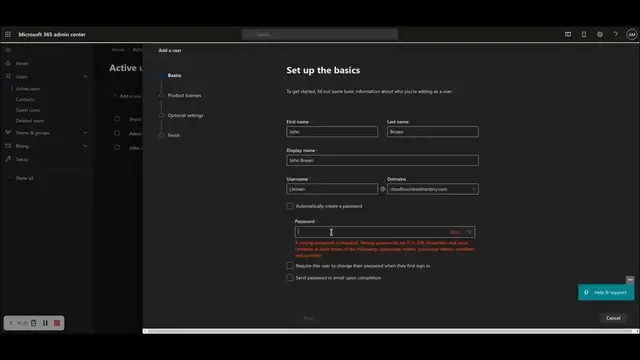Click the First name field
The width and height of the screenshot is (640, 360).
click(332, 131)
